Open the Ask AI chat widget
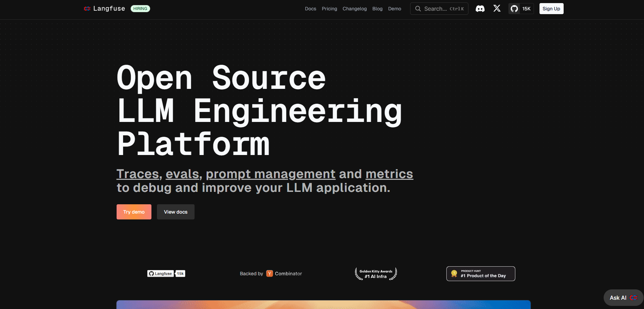Viewport: 644px width, 309px height. (x=623, y=298)
